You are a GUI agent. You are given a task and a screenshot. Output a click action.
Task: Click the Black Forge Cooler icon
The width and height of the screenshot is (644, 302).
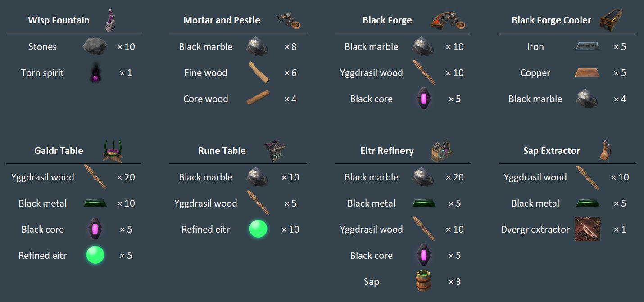click(611, 20)
